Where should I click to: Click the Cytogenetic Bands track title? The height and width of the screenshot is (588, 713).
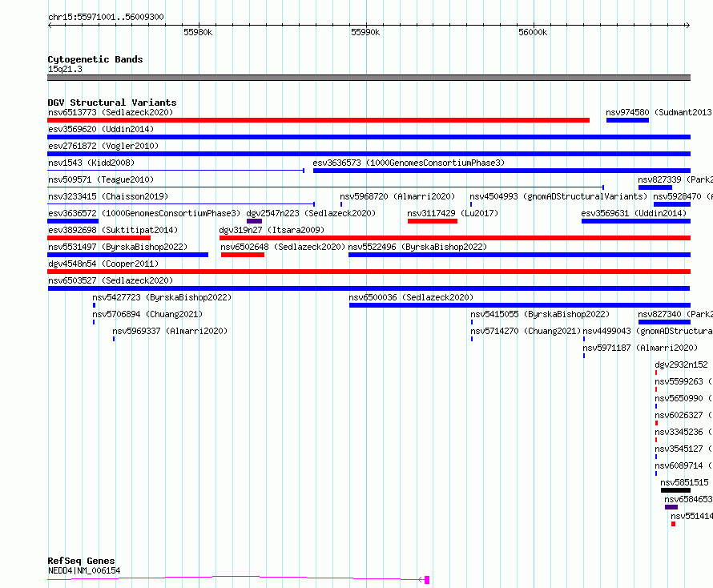95,59
